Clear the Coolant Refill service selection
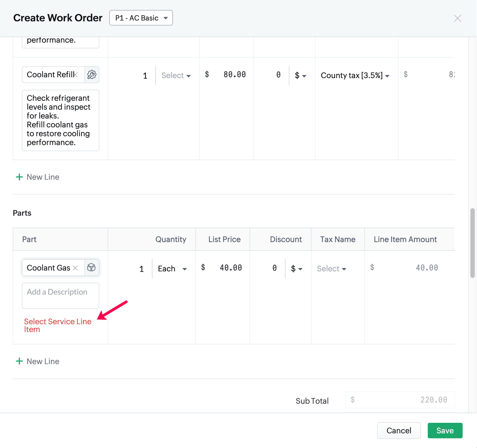This screenshot has width=477, height=448. click(76, 74)
